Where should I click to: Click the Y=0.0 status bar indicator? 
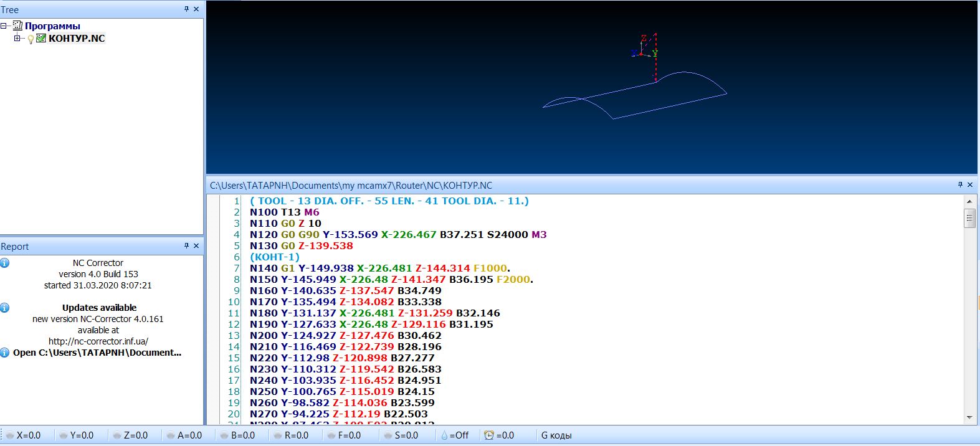(77, 435)
